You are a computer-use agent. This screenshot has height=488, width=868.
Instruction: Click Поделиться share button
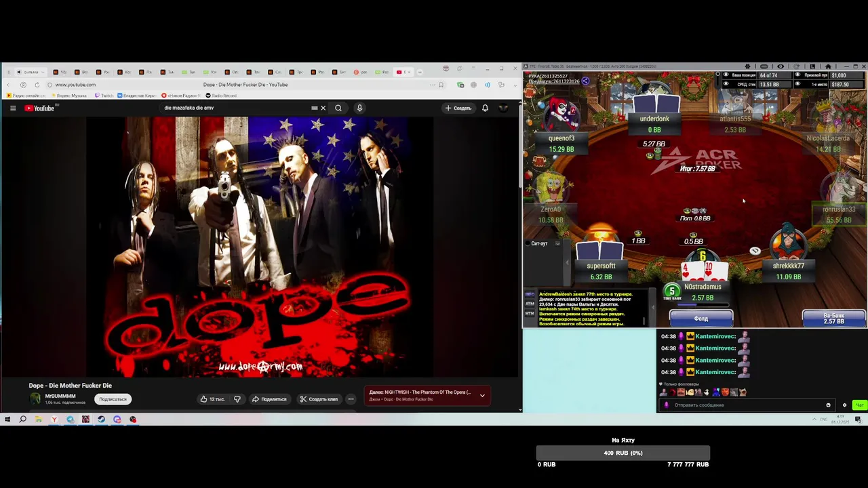(x=269, y=399)
